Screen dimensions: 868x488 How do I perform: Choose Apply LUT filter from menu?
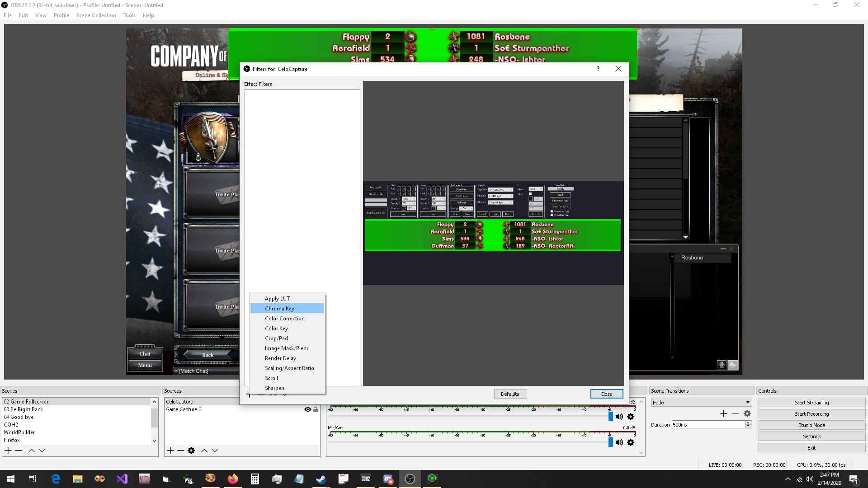(287, 299)
